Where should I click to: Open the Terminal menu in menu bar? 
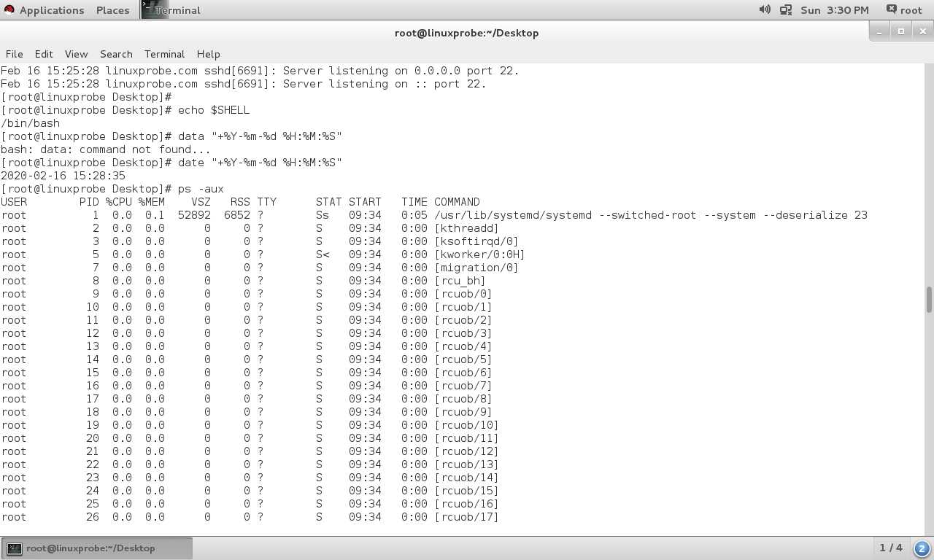(x=164, y=54)
